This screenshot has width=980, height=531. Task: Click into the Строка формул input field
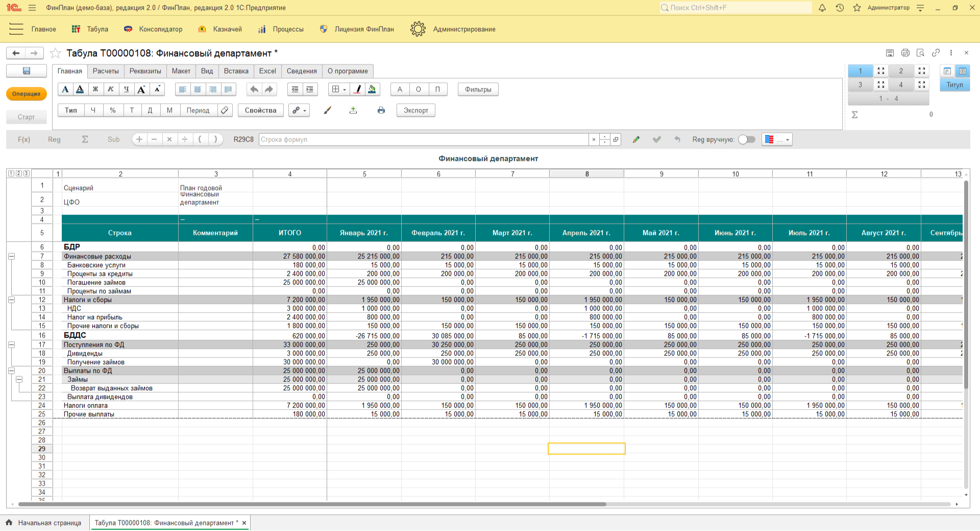424,139
